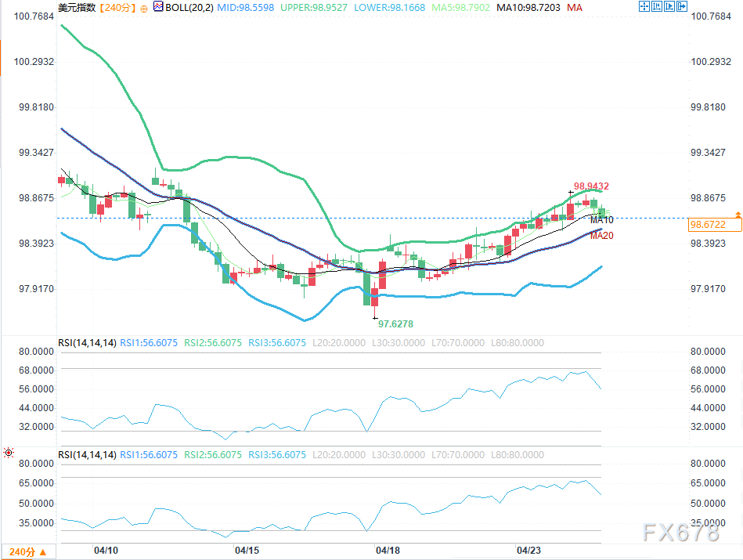
Task: Click the orange price alert arrow on axis
Action: pos(738,214)
